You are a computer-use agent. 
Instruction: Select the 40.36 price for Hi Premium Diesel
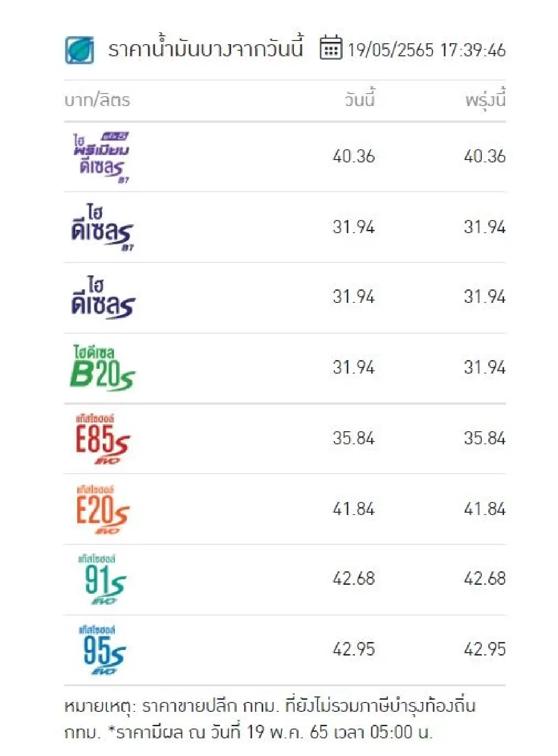coord(355,156)
